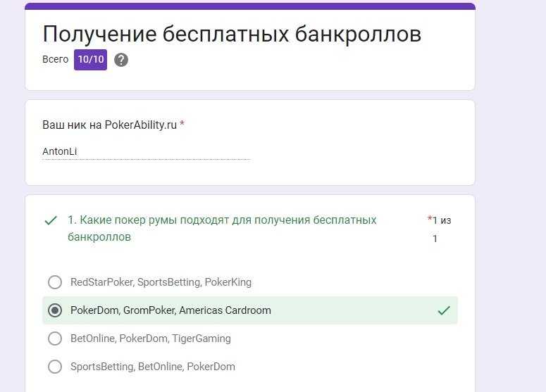Select the SportsBetting, BetOnline, PokerDom radio button
This screenshot has width=546, height=392.
[x=55, y=367]
